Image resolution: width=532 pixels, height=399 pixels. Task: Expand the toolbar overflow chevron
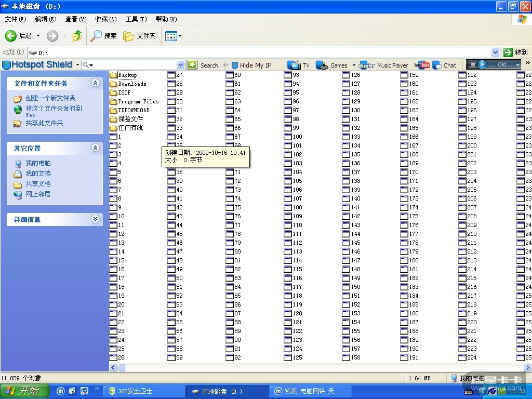pyautogui.click(x=528, y=63)
